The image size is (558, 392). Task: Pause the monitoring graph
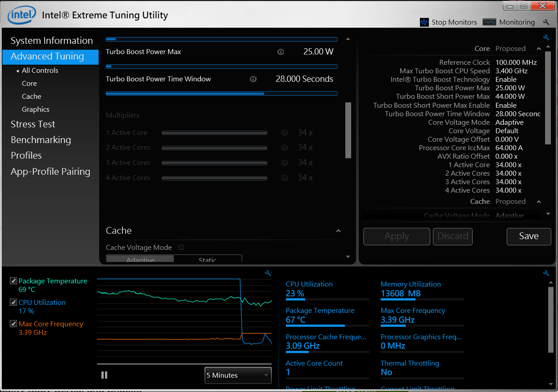pos(105,375)
